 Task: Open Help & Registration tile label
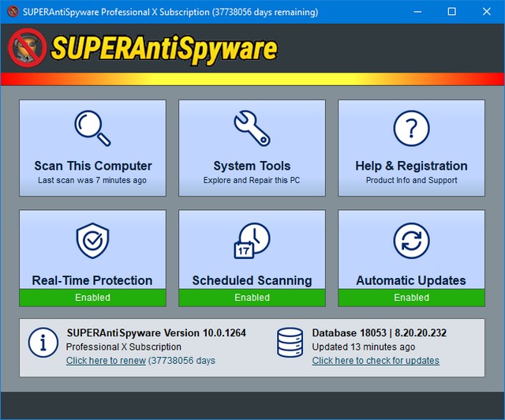point(411,166)
